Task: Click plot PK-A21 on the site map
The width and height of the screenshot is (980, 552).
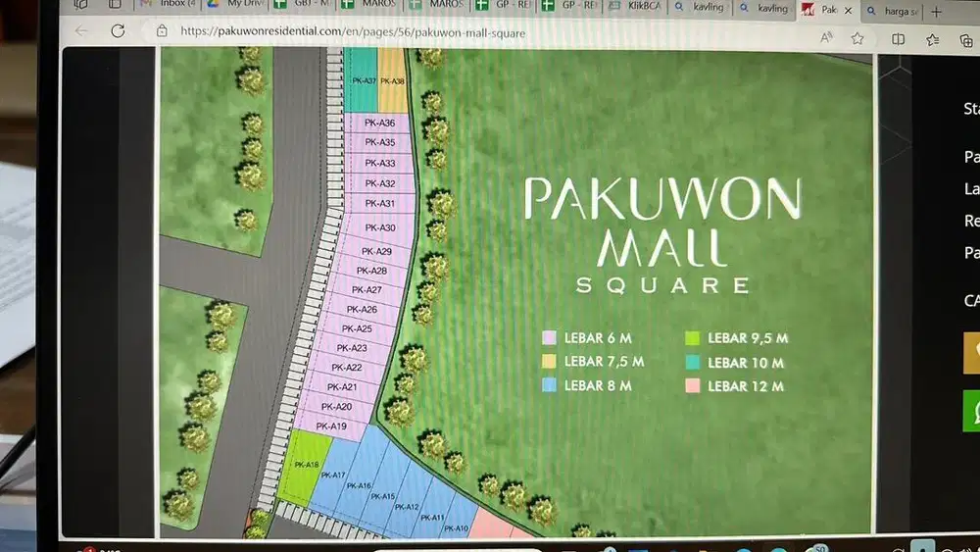Action: [x=341, y=387]
